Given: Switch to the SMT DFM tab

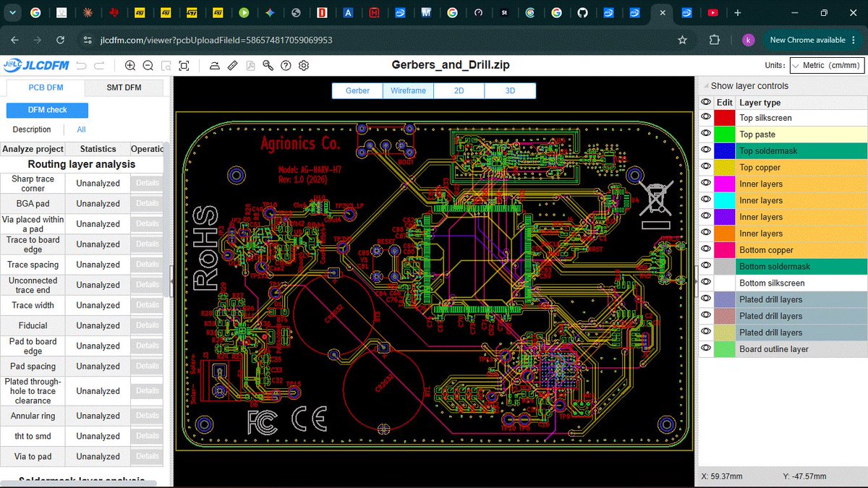Looking at the screenshot, I should (124, 88).
